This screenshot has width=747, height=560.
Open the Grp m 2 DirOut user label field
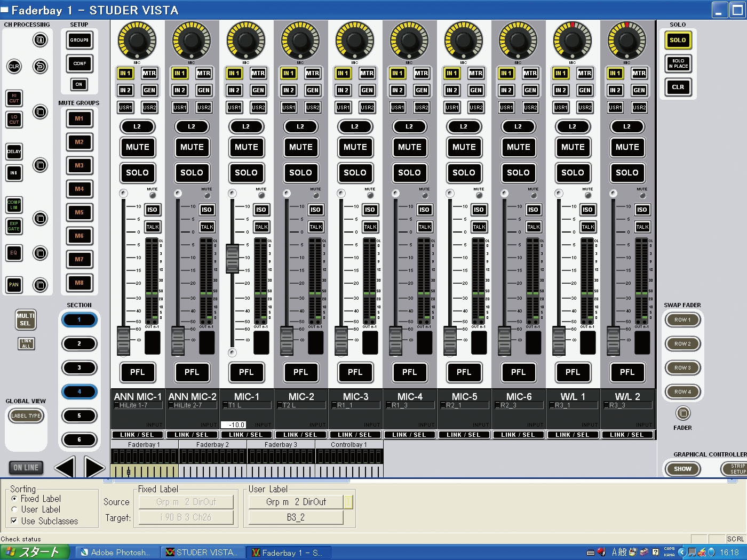[x=296, y=502]
